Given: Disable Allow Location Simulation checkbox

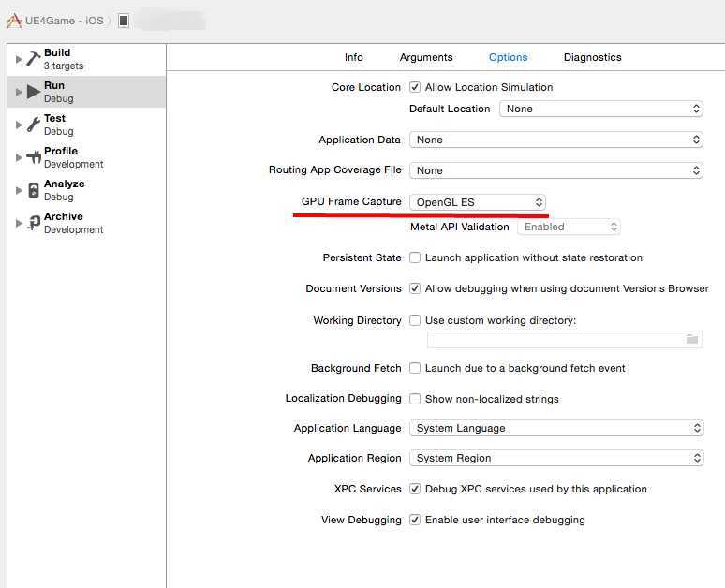Looking at the screenshot, I should [415, 87].
